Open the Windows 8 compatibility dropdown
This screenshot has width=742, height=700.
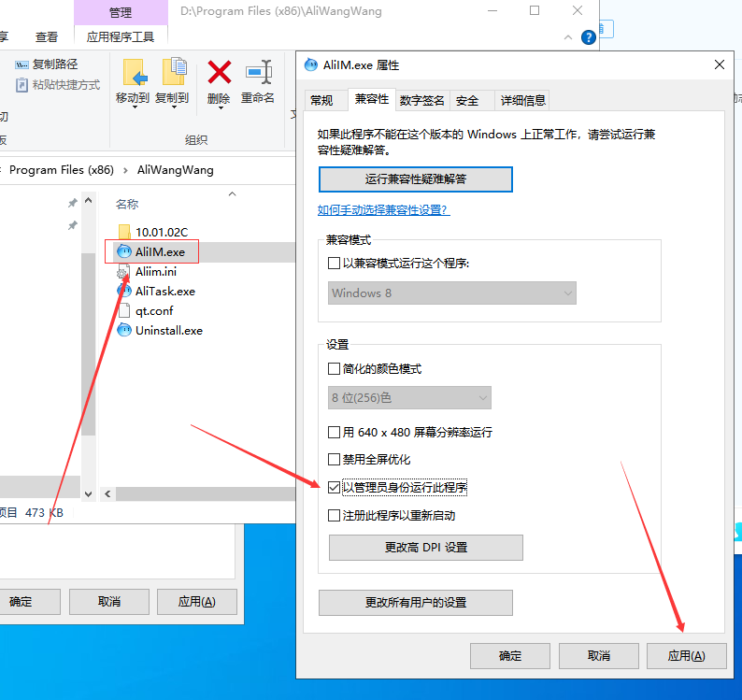point(452,293)
